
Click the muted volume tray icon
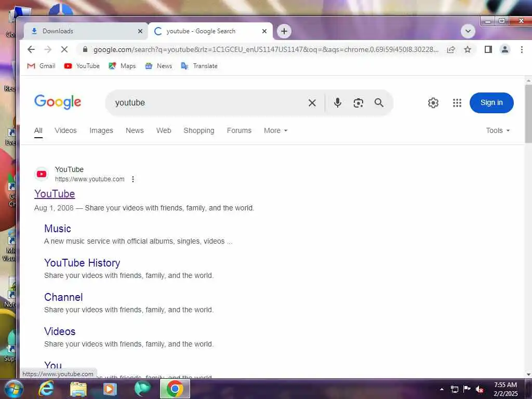480,389
